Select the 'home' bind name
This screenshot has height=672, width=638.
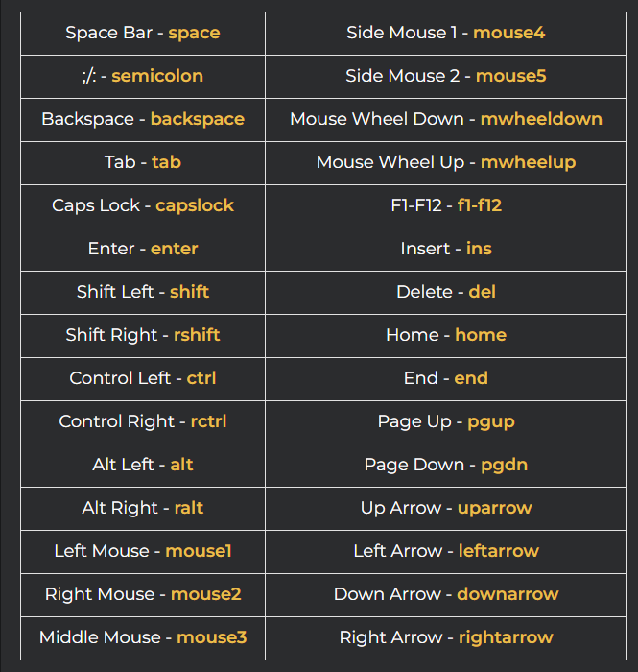(x=481, y=335)
